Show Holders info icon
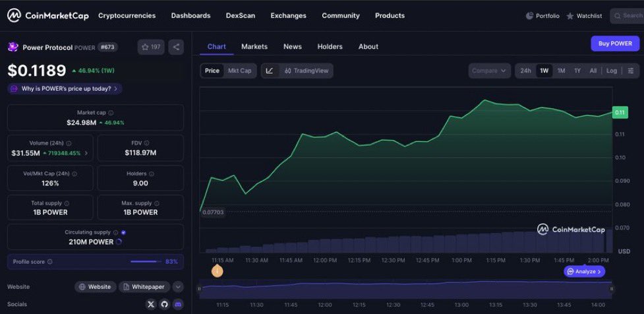Viewport: 644px width, 314px height. 151,174
